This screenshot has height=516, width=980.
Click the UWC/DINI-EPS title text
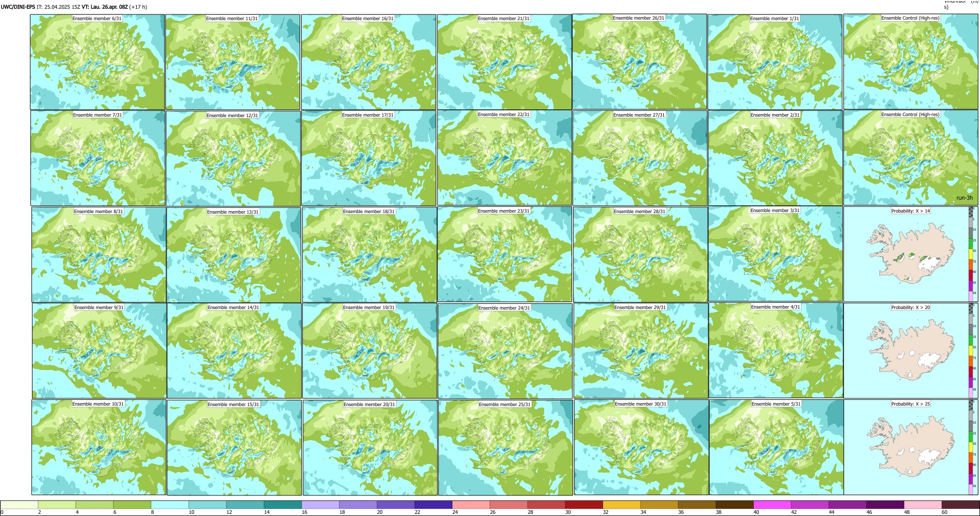[x=18, y=7]
